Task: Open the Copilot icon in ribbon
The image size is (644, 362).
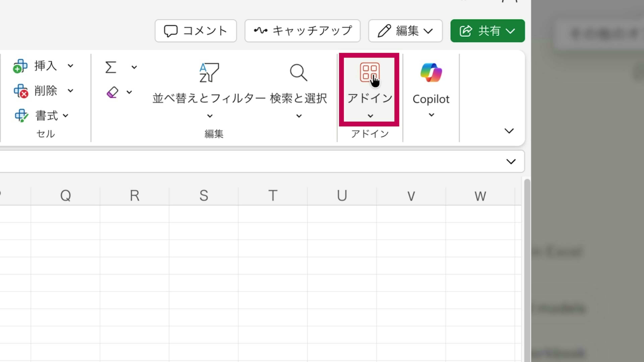Action: coord(431,73)
